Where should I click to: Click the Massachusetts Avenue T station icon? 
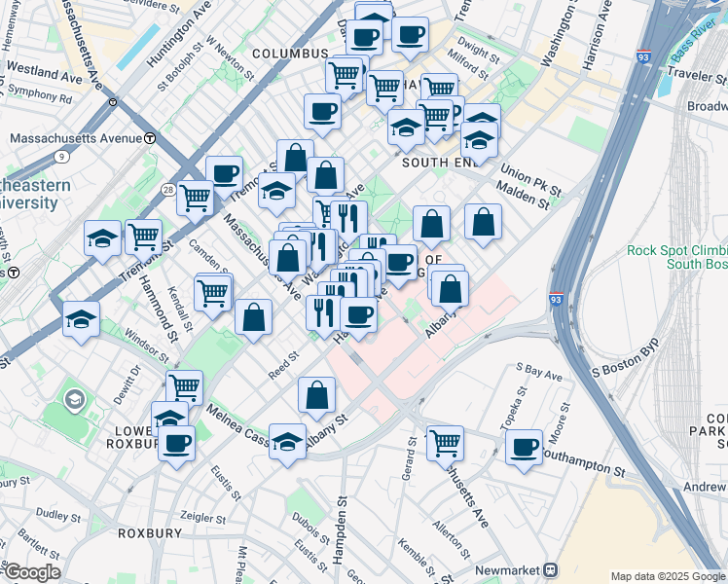149,138
